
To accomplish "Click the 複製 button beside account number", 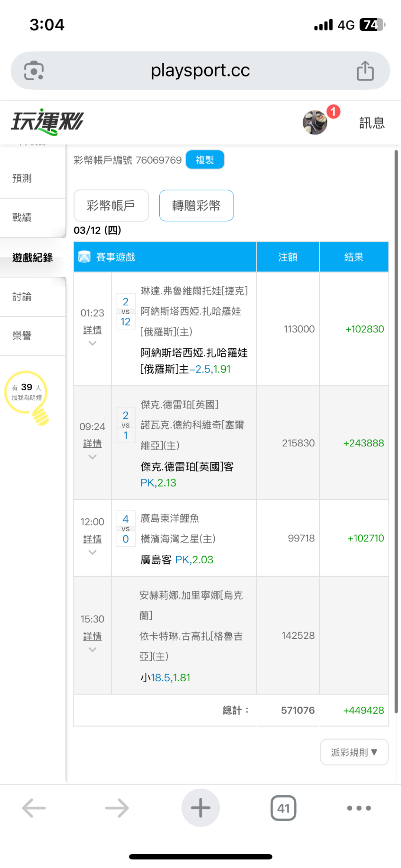I will 205,160.
